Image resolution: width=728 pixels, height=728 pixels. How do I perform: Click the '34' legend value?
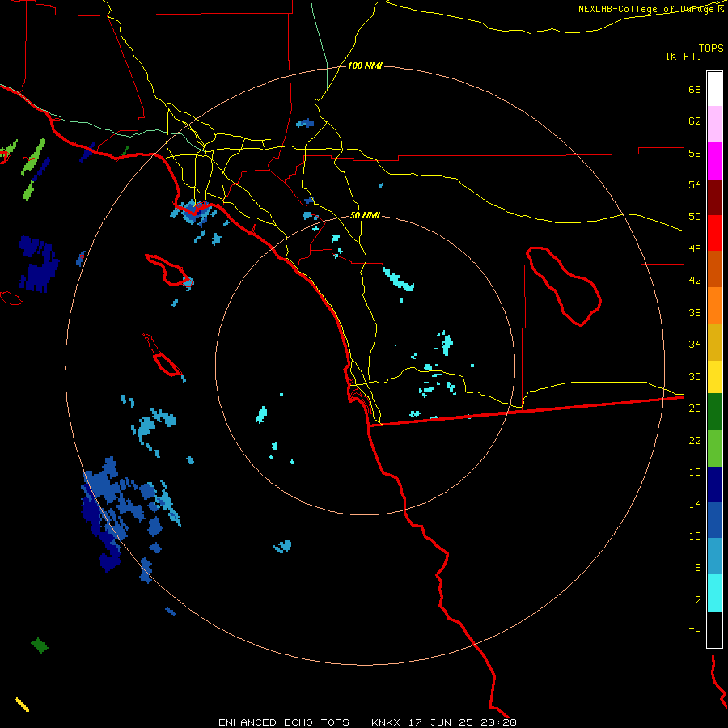tap(695, 345)
